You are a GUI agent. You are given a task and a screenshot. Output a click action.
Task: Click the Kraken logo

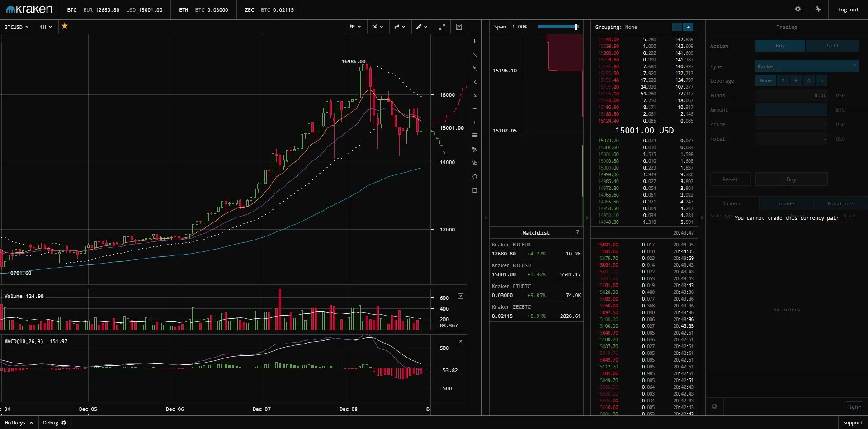tap(29, 9)
